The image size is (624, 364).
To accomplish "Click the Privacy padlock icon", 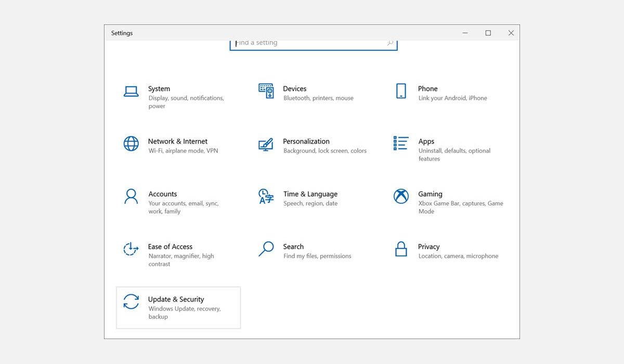I will 401,249.
